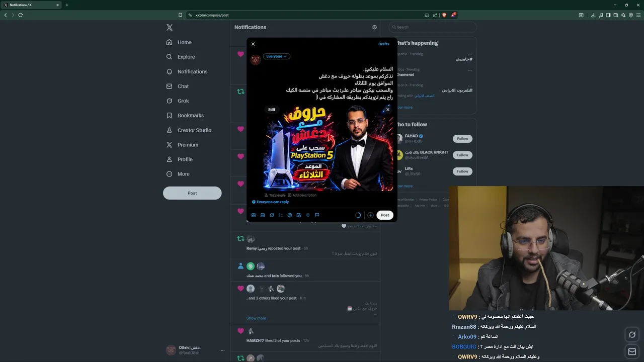This screenshot has height=362, width=644.
Task: Open Grok from the sidebar
Action: click(178, 101)
